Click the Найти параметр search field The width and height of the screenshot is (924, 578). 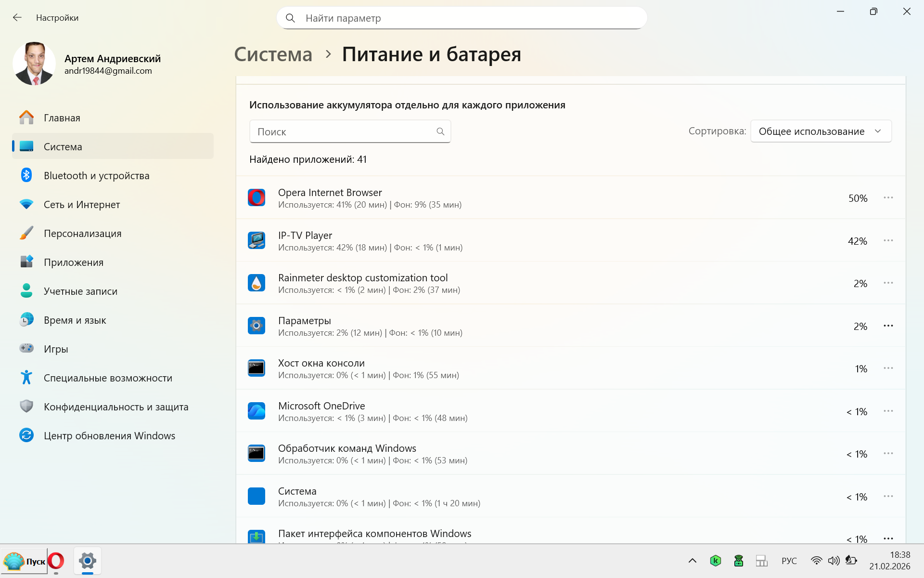(x=462, y=18)
